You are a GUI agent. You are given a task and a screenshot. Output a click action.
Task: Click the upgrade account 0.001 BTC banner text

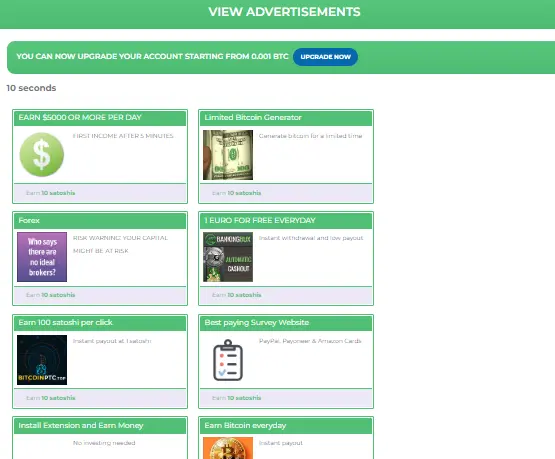tap(153, 57)
